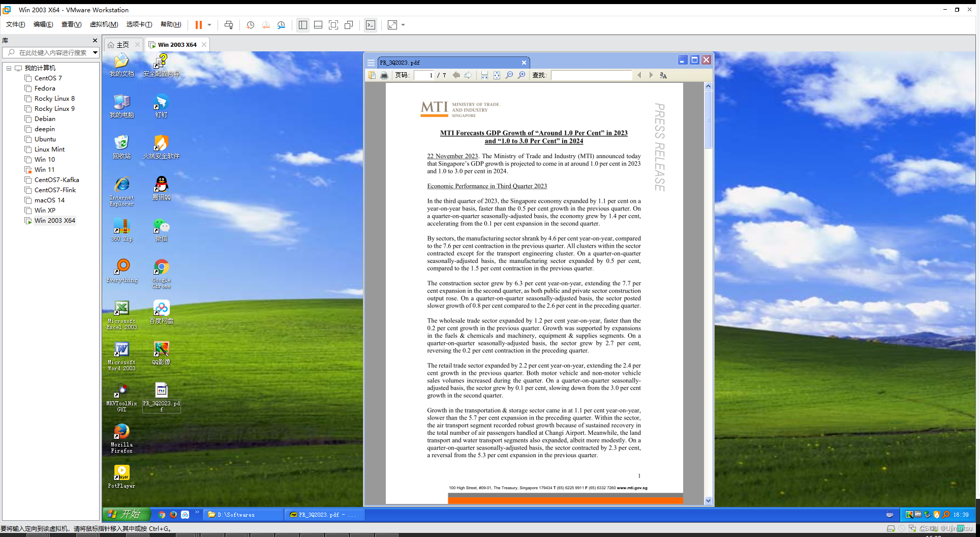This screenshot has height=537, width=980.
Task: Open the PotPlayer desktop icon
Action: (x=121, y=476)
